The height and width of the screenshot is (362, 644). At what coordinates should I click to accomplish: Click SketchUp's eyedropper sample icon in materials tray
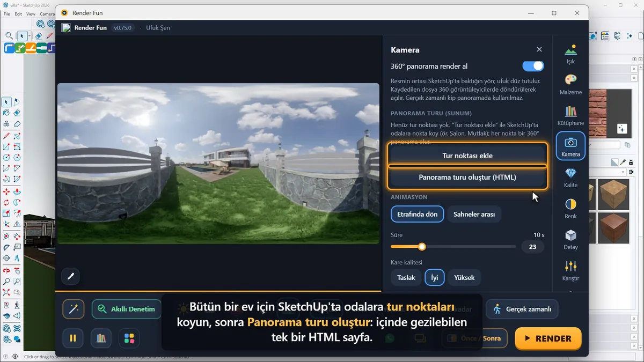623,162
